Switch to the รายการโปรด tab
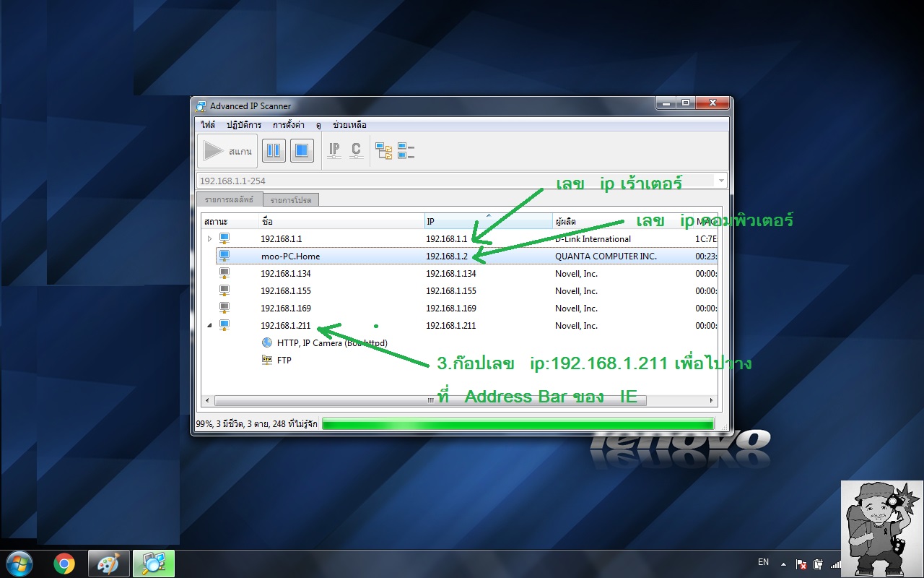This screenshot has width=924, height=578. 291,200
